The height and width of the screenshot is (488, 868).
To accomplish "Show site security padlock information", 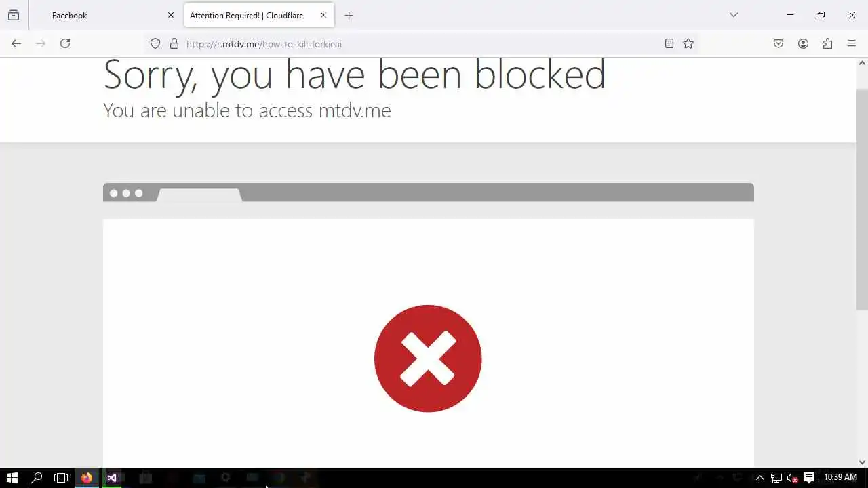I will coord(174,43).
